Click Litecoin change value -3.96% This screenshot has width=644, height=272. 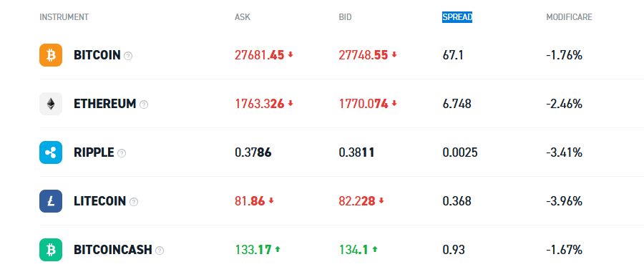click(565, 201)
